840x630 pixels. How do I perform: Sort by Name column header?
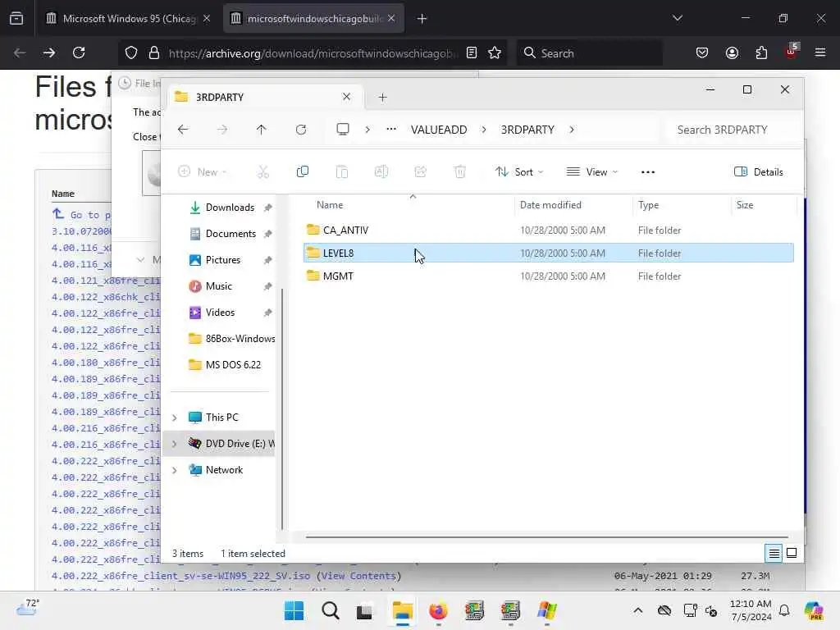coord(330,204)
